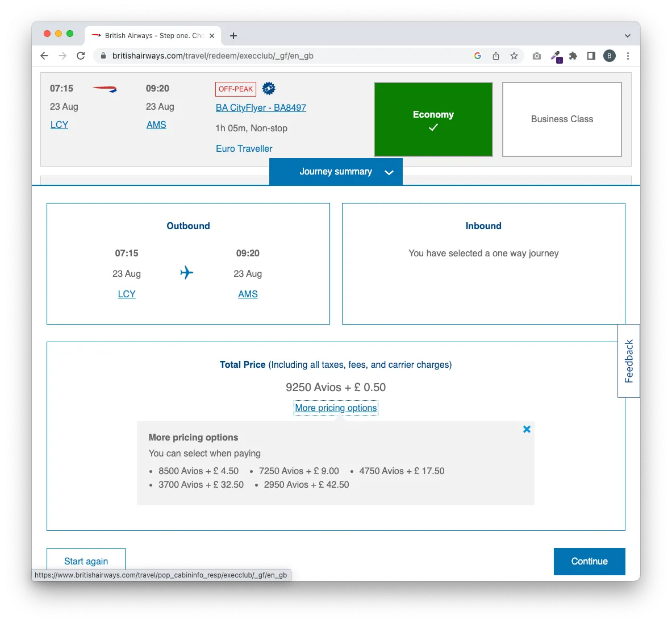Image resolution: width=672 pixels, height=623 pixels.
Task: Open AMS link in Outbound summary
Action: (248, 294)
